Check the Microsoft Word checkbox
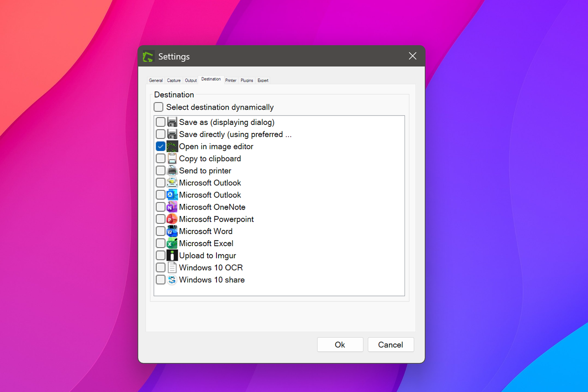 [161, 231]
